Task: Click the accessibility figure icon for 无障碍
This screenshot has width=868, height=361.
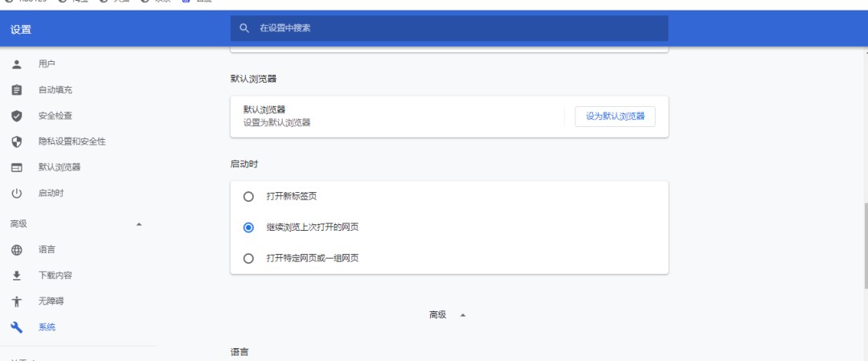Action: pyautogui.click(x=16, y=302)
